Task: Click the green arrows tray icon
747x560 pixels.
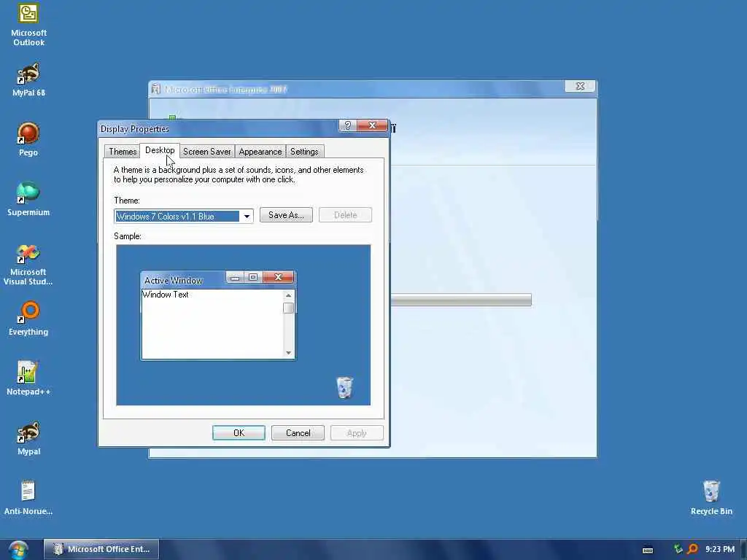Action: tap(678, 549)
